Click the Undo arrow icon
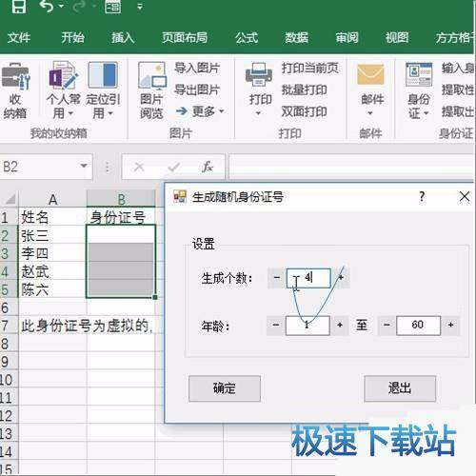 (x=47, y=6)
